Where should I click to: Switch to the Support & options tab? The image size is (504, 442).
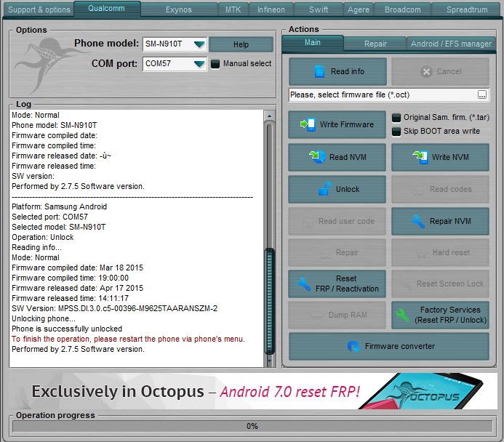coord(39,9)
